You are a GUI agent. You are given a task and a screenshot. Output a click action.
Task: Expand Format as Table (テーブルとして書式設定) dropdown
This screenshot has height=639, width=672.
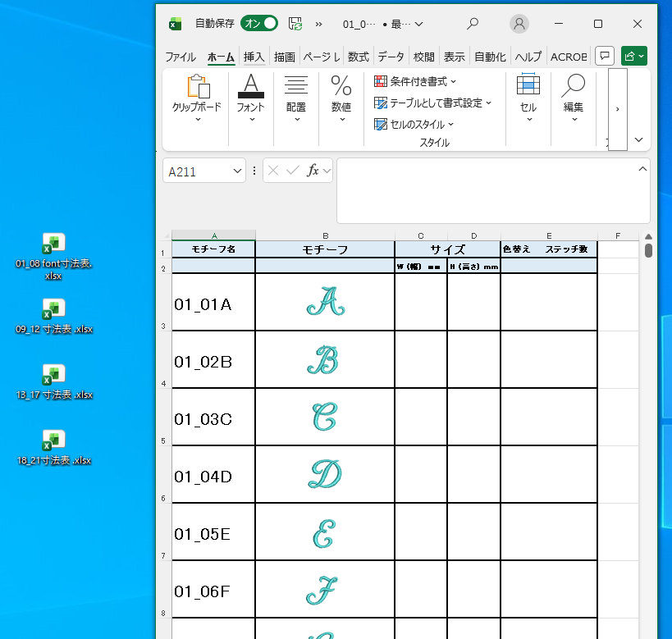[432, 103]
